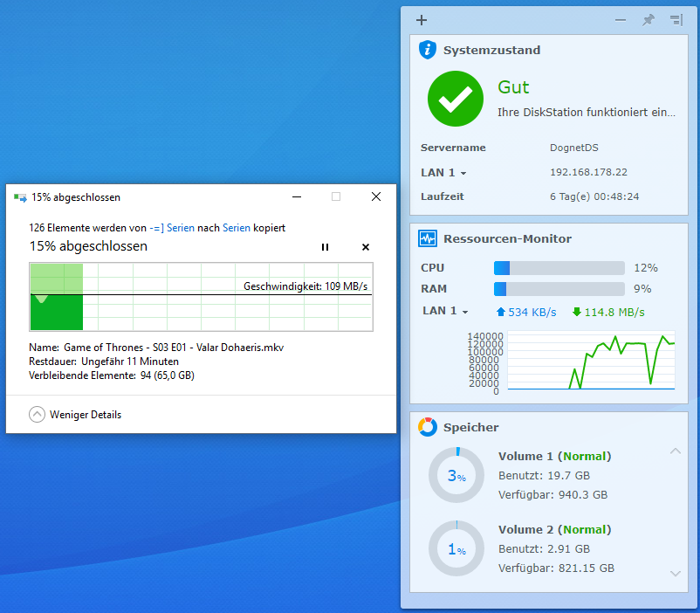Image resolution: width=700 pixels, height=613 pixels.
Task: Go to previous volume with up chevron
Action: pyautogui.click(x=676, y=451)
